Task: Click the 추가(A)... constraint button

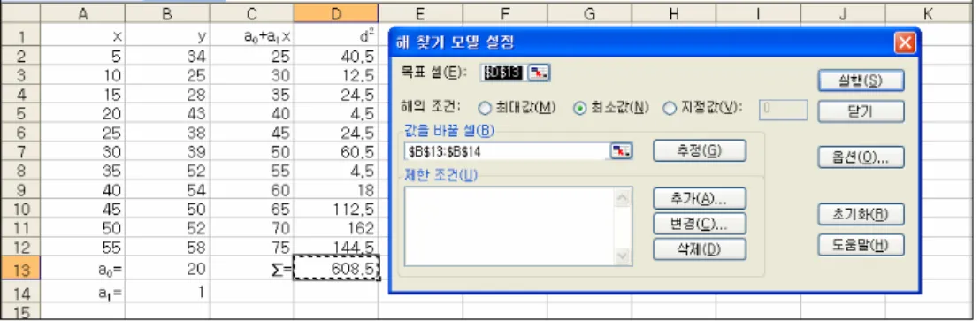Action: [700, 198]
